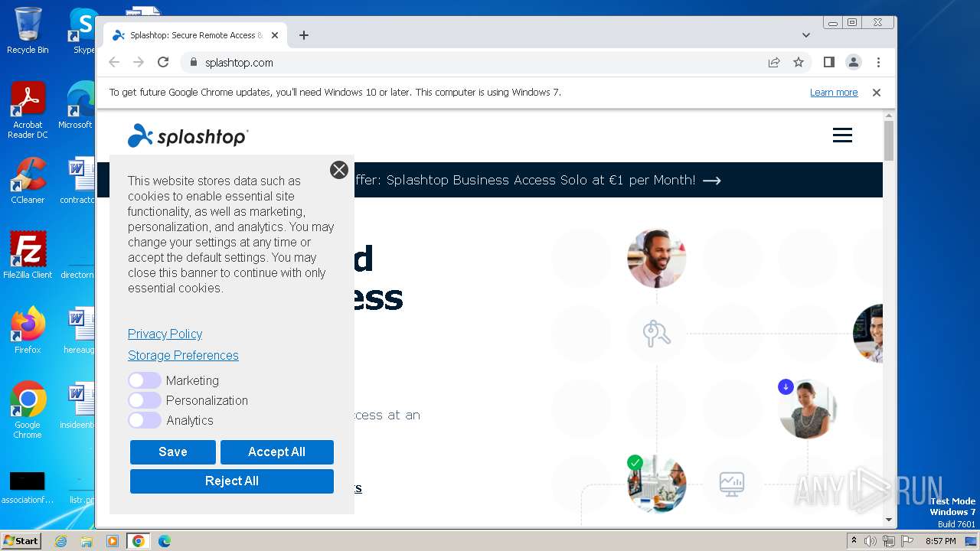Show hidden system tray icons

(x=854, y=541)
